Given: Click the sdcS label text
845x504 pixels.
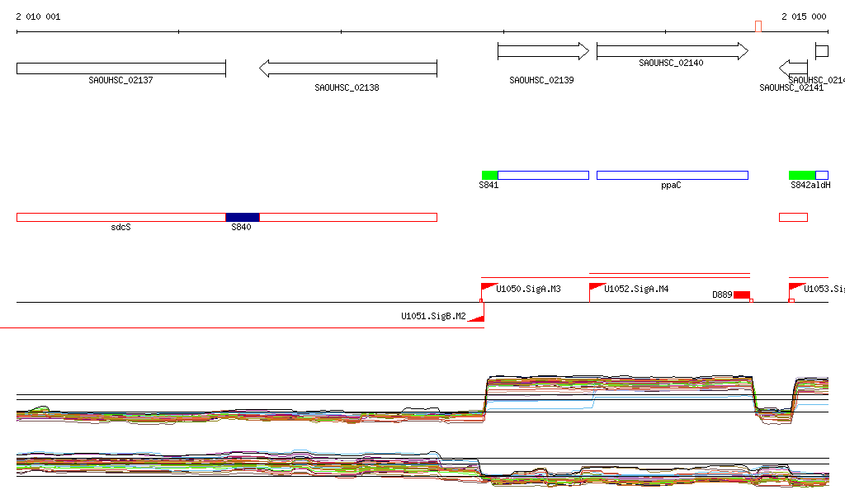Looking at the screenshot, I should pos(120,227).
